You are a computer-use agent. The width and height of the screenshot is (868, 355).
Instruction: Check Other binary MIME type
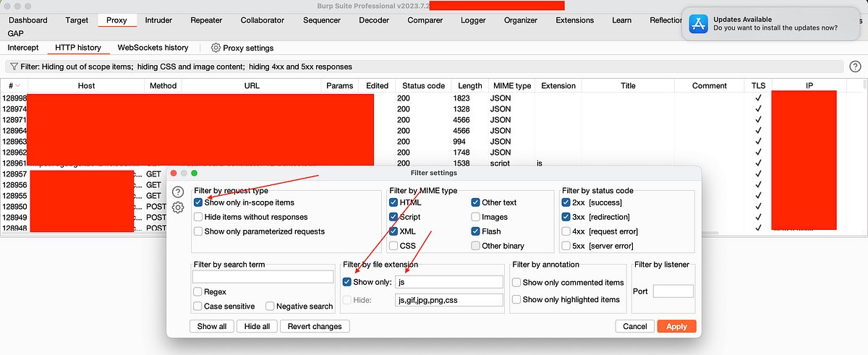click(x=475, y=246)
